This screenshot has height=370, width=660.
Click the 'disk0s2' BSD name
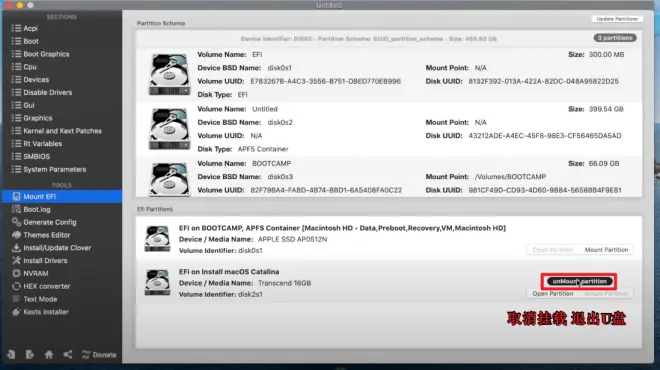tap(280, 122)
